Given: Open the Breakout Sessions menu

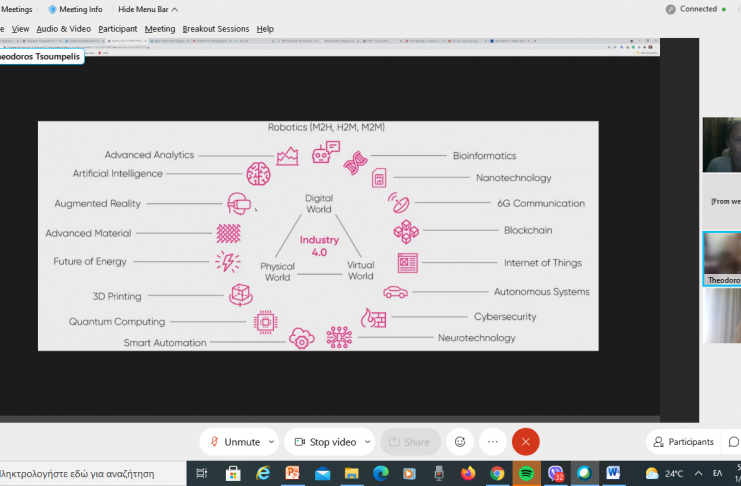Looking at the screenshot, I should 215,29.
